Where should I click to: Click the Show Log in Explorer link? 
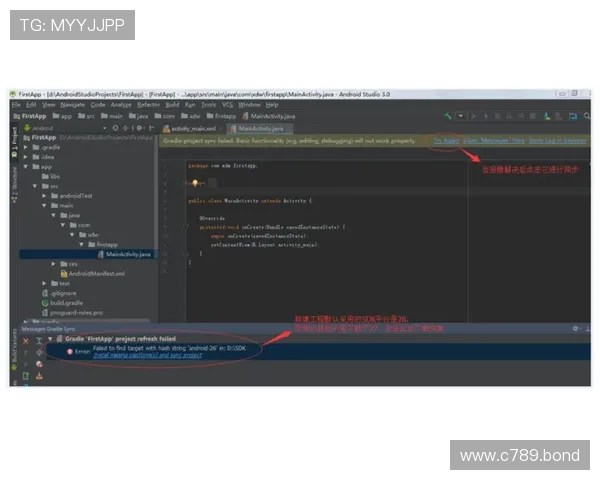coord(558,141)
